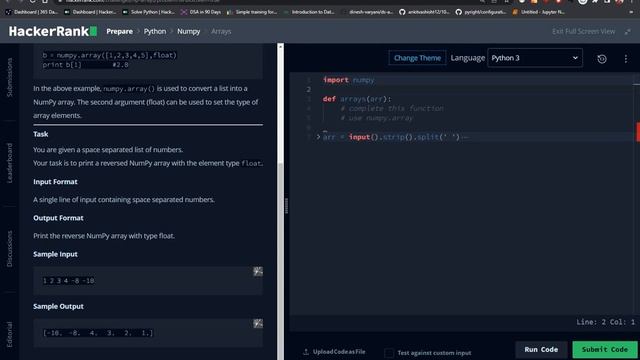Image resolution: width=640 pixels, height=360 pixels.
Task: Click the 'Sample Input' heading
Action: (x=56, y=254)
